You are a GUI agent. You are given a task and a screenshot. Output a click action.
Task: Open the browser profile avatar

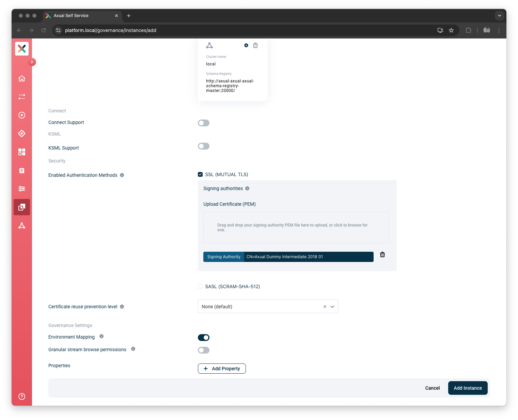(x=487, y=30)
